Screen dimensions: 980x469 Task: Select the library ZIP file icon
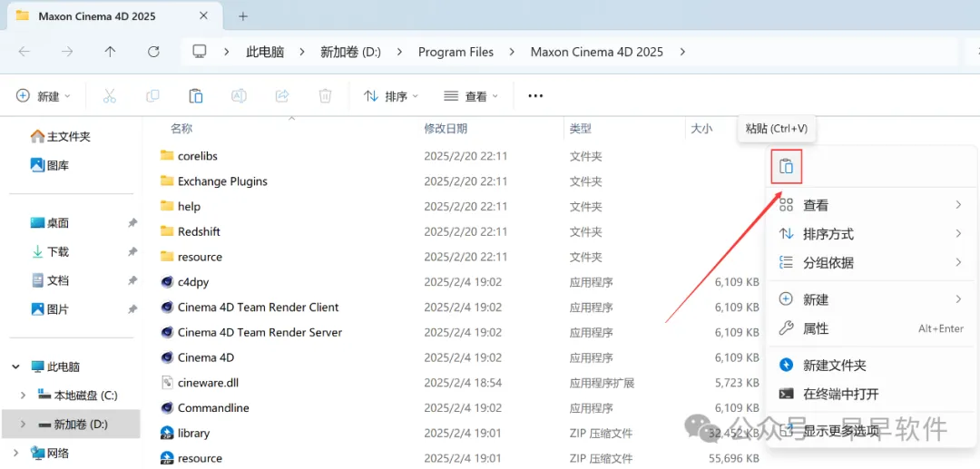click(166, 433)
